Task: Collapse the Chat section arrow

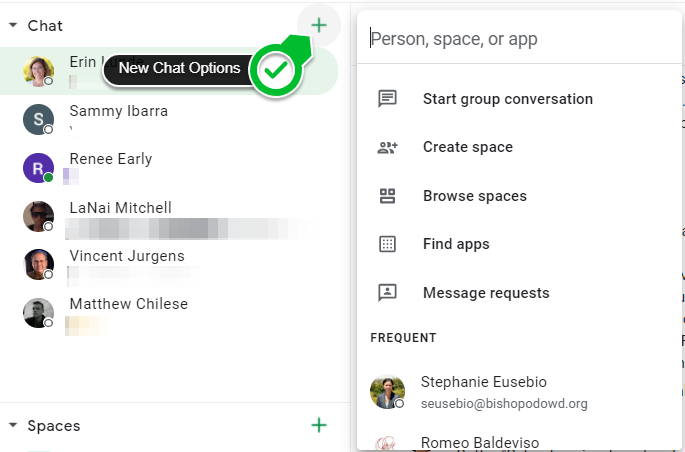Action: pos(12,26)
